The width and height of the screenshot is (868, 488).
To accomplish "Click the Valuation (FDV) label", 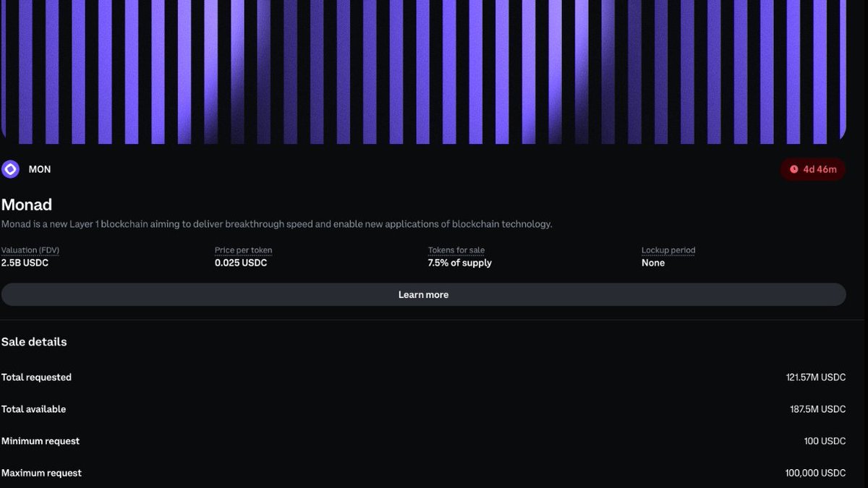I will 30,250.
